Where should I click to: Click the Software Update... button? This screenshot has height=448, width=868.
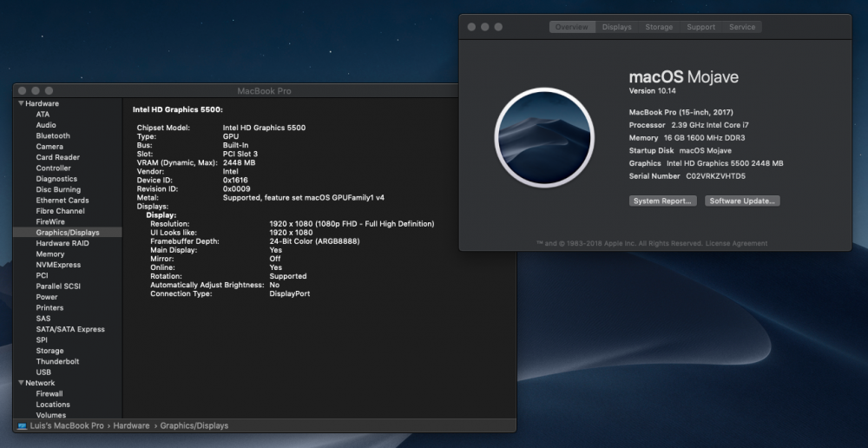point(742,201)
